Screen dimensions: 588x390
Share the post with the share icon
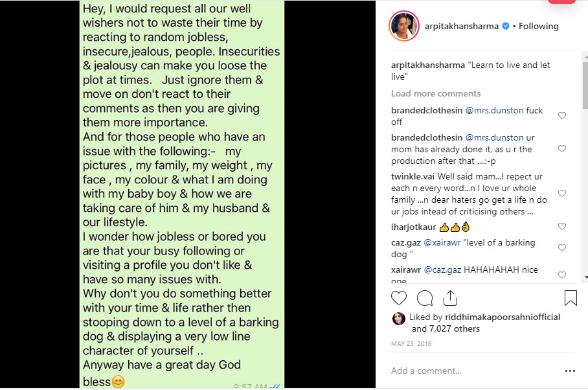pos(450,298)
